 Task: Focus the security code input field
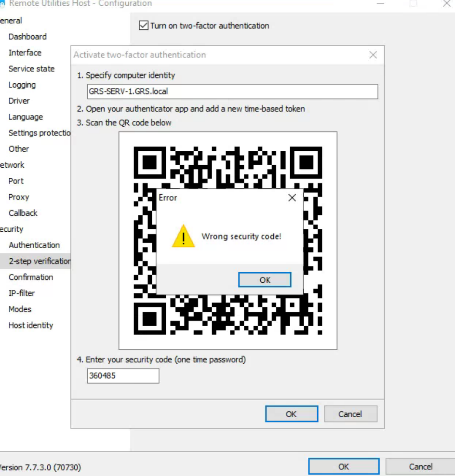[x=123, y=376]
